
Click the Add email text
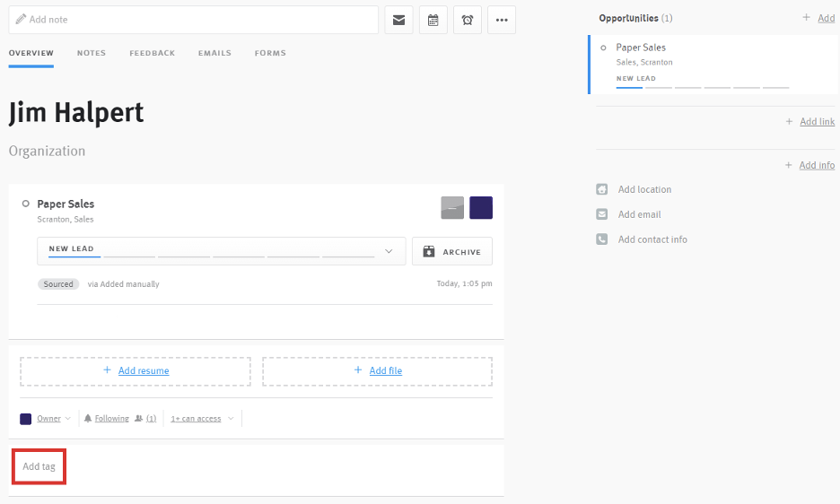(x=640, y=214)
